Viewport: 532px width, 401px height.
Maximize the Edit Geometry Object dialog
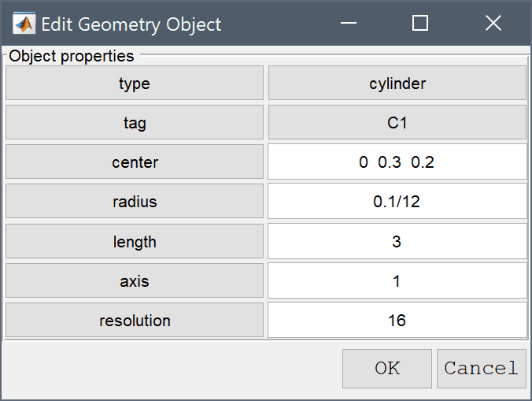(420, 24)
